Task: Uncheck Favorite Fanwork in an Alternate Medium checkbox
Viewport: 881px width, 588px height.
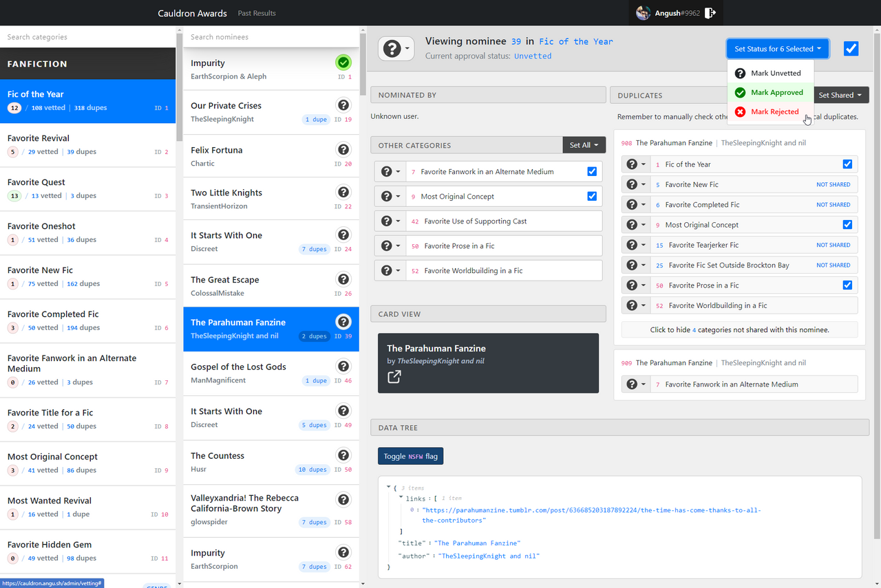Action: click(591, 172)
